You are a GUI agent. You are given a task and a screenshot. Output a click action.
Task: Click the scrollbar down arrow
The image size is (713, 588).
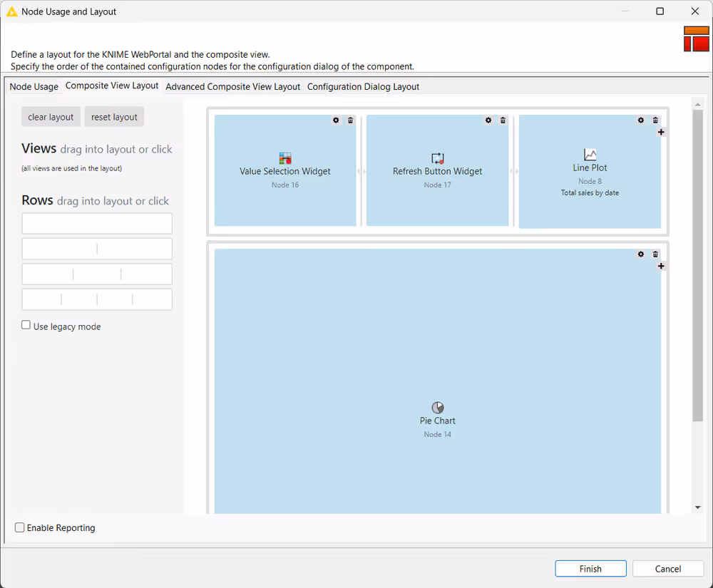[x=697, y=507]
